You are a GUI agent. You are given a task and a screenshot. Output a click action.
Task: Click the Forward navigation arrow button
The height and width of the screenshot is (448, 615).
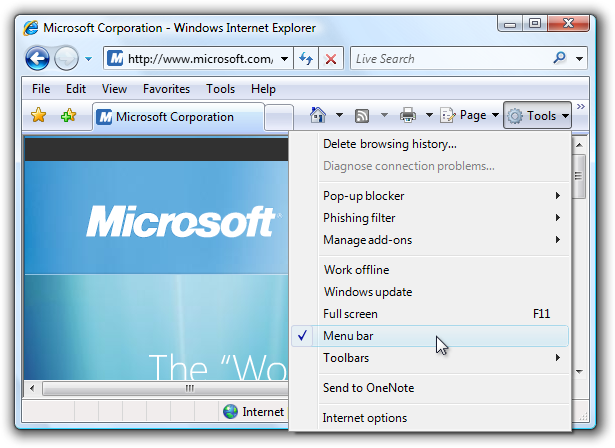coord(66,59)
